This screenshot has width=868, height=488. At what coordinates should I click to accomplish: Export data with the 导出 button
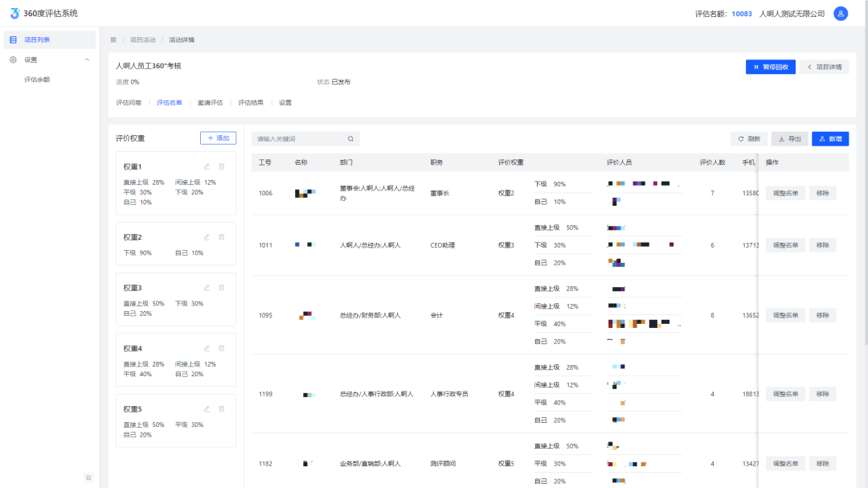point(788,138)
